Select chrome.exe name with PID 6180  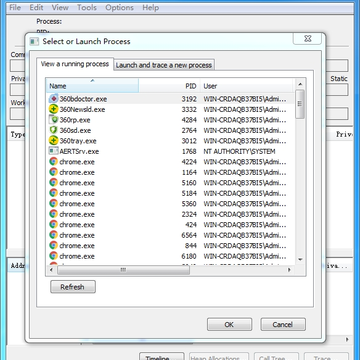click(77, 256)
